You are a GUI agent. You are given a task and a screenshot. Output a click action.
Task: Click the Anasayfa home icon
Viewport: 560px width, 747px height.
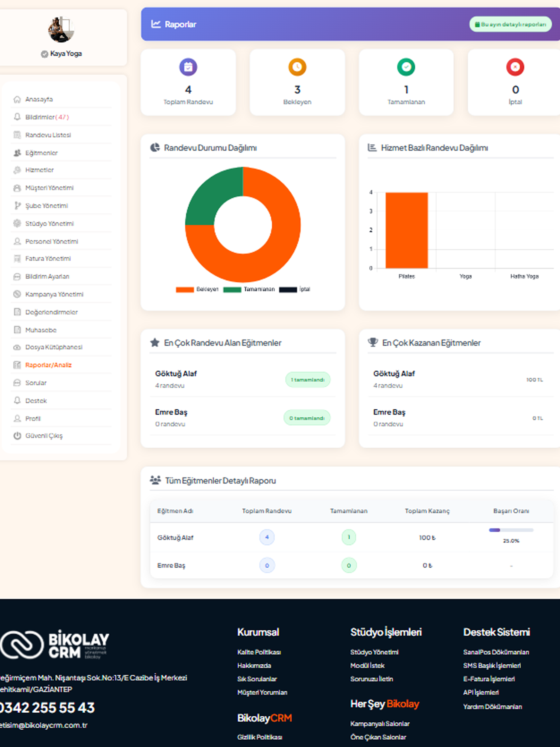(x=17, y=99)
